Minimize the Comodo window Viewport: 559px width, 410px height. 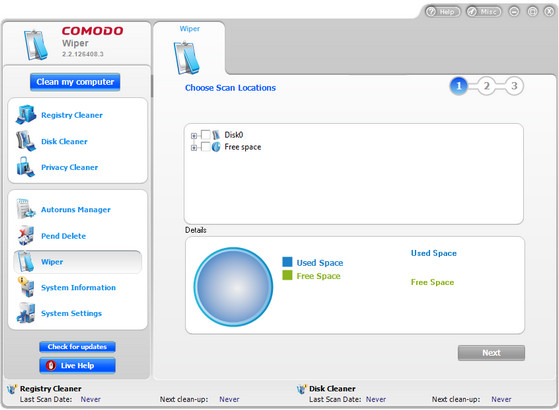coord(514,12)
